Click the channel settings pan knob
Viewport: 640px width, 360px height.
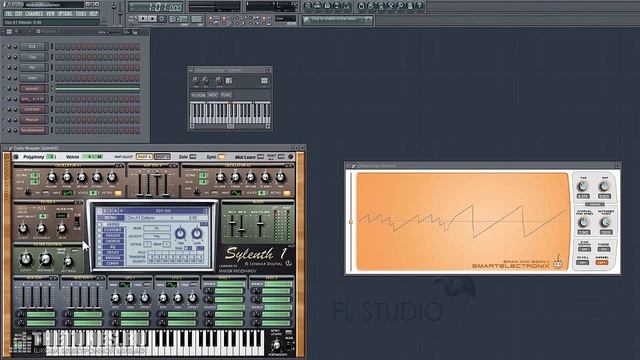(x=196, y=80)
